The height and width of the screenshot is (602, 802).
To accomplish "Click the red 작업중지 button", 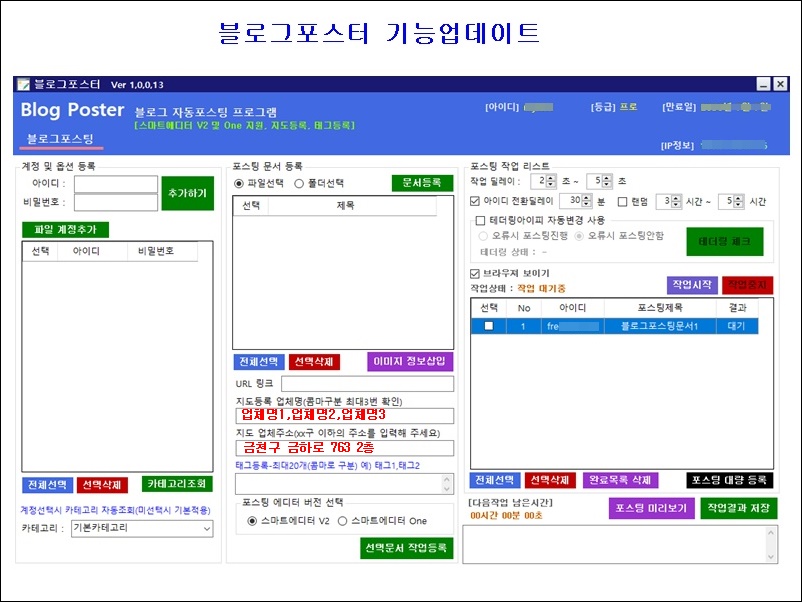I will click(748, 285).
